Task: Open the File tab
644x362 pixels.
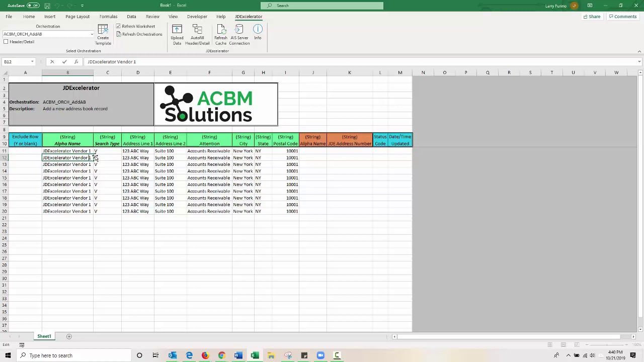Action: tap(9, 17)
